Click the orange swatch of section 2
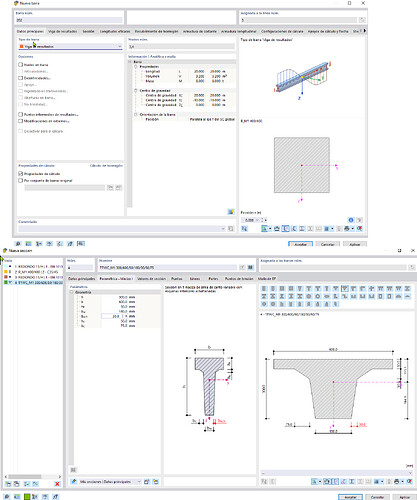This screenshot has height=500, width=417. [x=6, y=272]
